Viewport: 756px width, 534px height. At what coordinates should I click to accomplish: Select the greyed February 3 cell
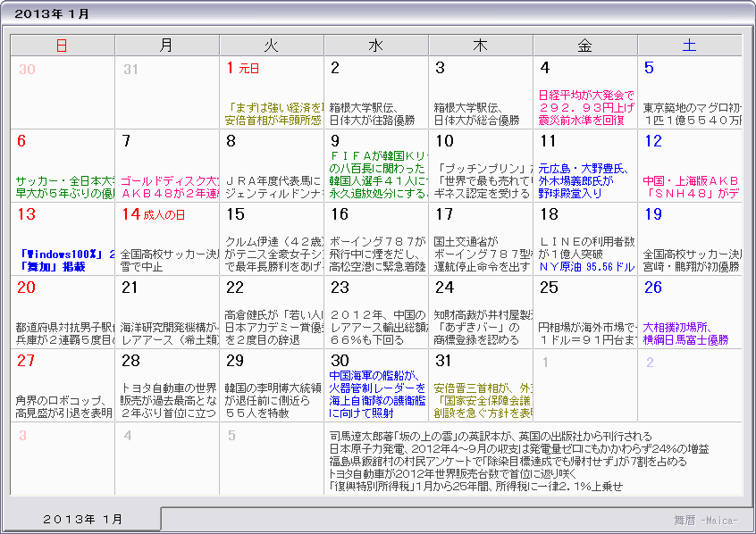pos(63,458)
